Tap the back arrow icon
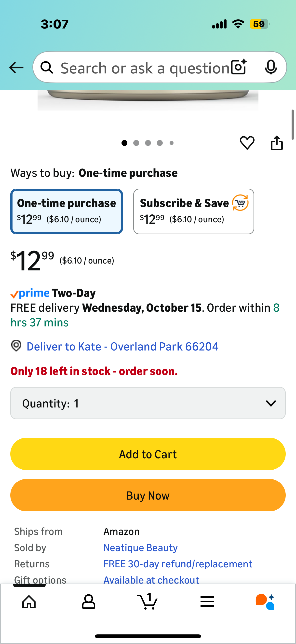Screen dimensions: 296x644 pyautogui.click(x=16, y=68)
